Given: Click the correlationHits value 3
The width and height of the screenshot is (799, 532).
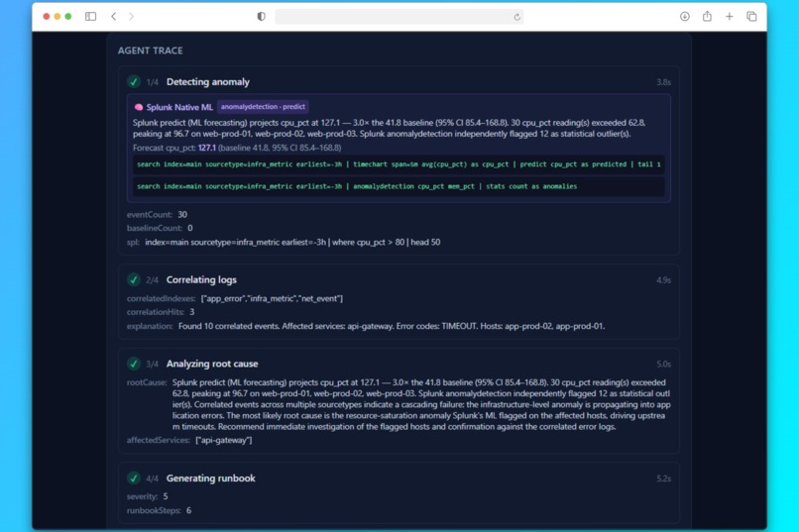Looking at the screenshot, I should coord(192,311).
